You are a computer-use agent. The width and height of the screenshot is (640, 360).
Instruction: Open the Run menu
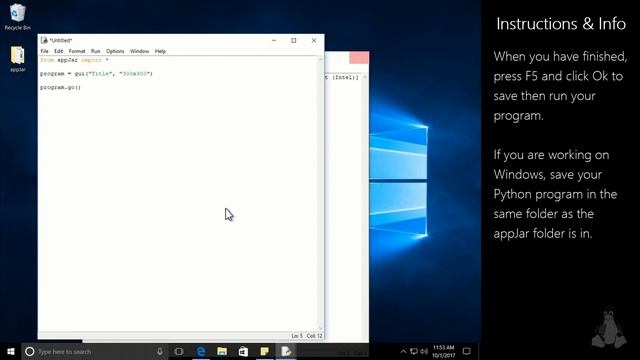tap(96, 51)
